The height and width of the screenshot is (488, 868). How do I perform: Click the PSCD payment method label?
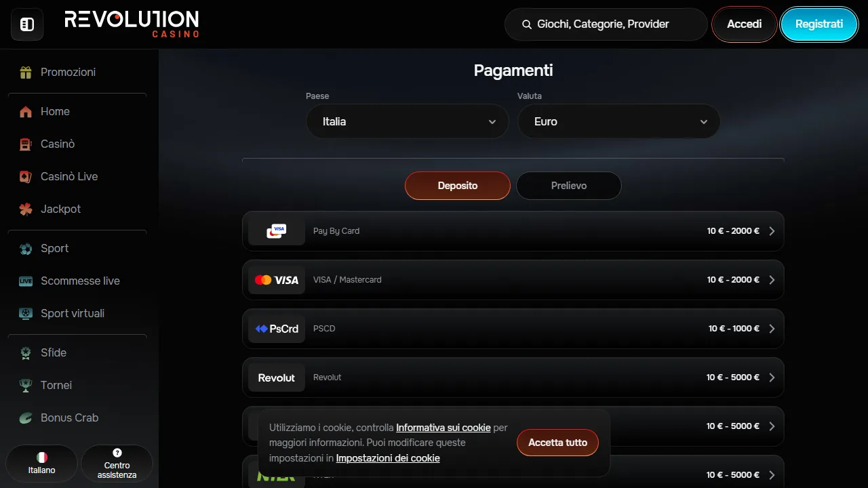click(324, 329)
